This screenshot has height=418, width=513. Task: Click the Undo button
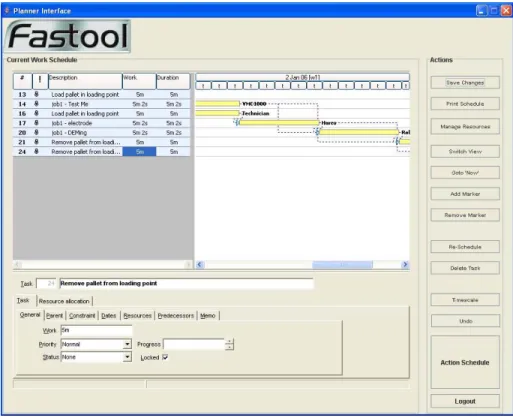[465, 321]
